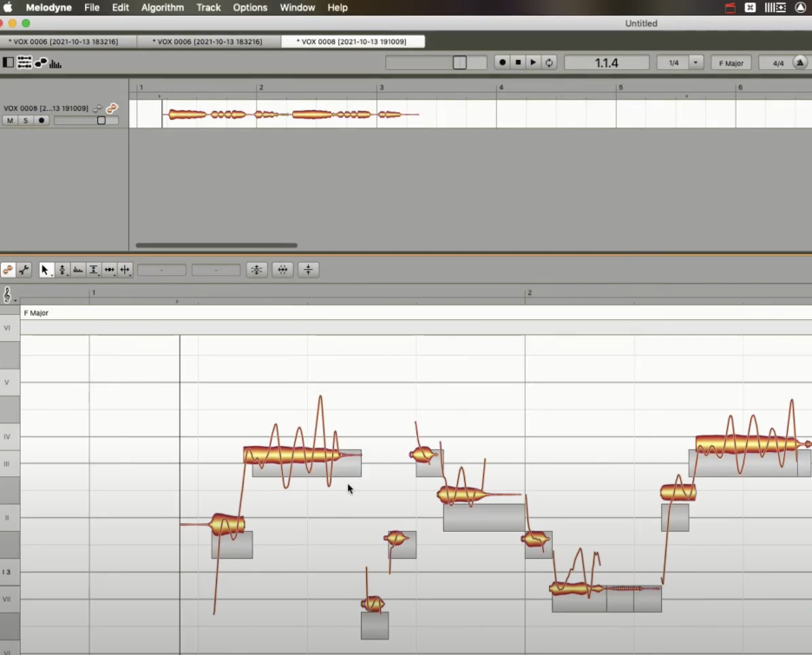This screenshot has width=812, height=655.
Task: Click the 1/4 time grid field
Action: click(x=673, y=62)
